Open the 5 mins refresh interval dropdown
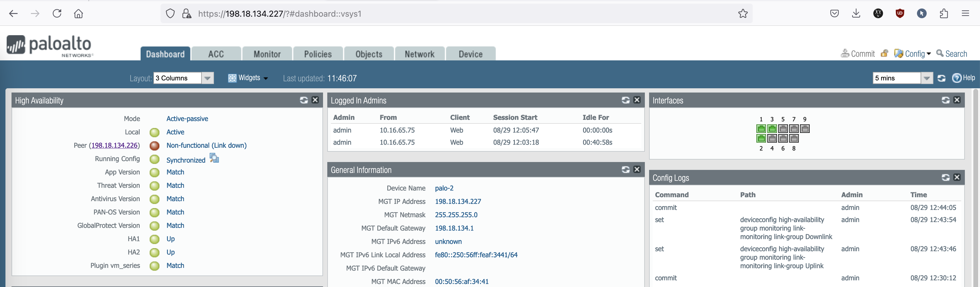This screenshot has width=980, height=287. [926, 78]
